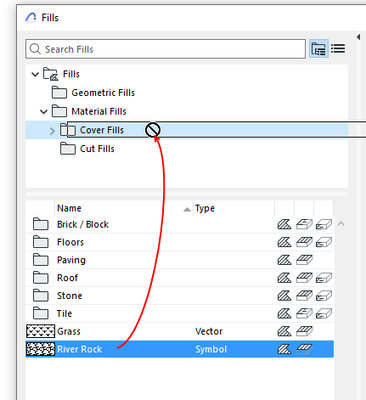Click cover fill icon in Grass row
Image resolution: width=366 pixels, height=400 pixels.
click(x=304, y=331)
